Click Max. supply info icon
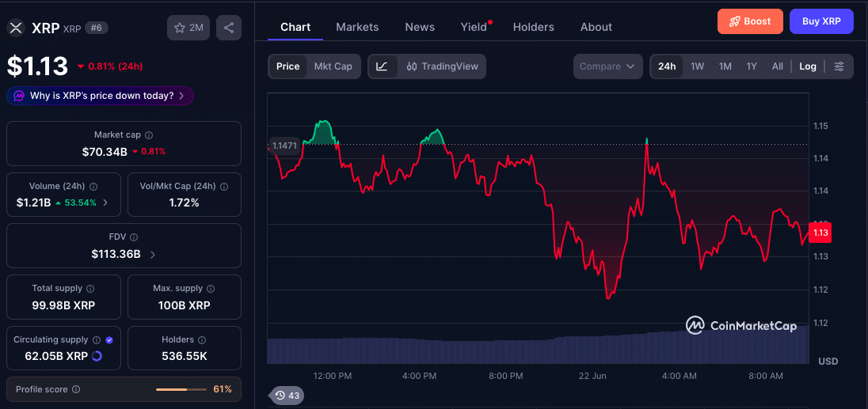Image resolution: width=868 pixels, height=409 pixels. pyautogui.click(x=211, y=289)
